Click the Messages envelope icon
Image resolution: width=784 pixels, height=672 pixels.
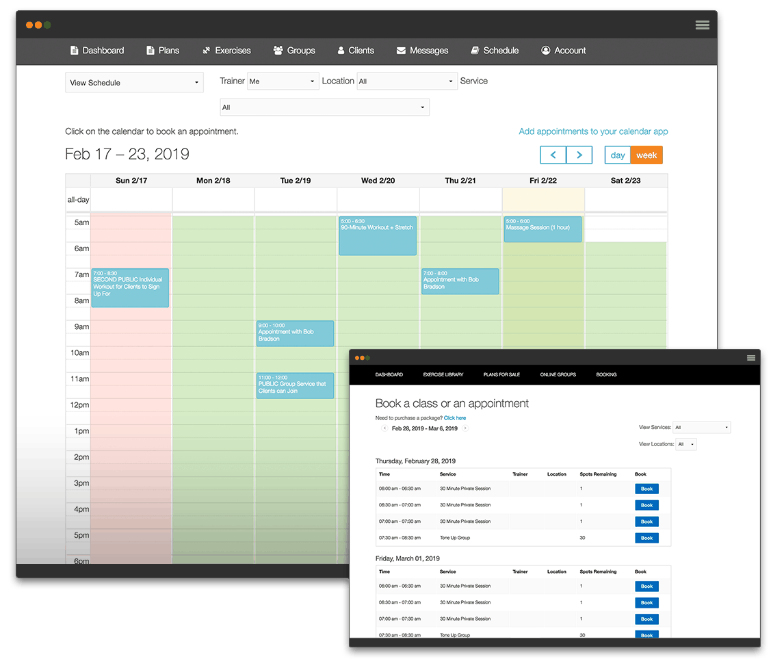click(x=401, y=51)
